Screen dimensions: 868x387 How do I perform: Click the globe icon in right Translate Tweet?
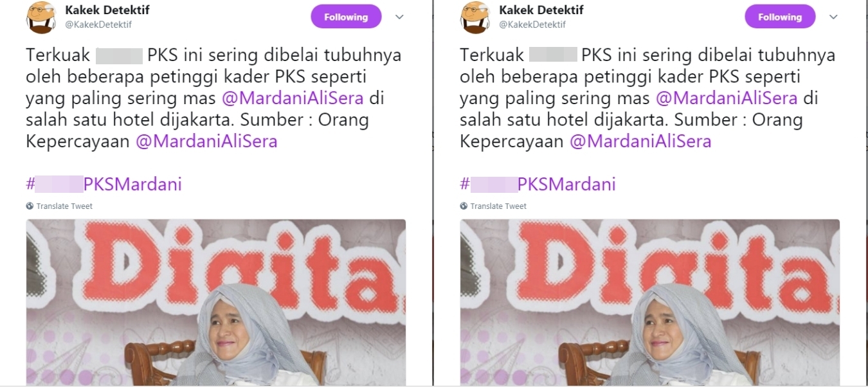click(x=464, y=206)
